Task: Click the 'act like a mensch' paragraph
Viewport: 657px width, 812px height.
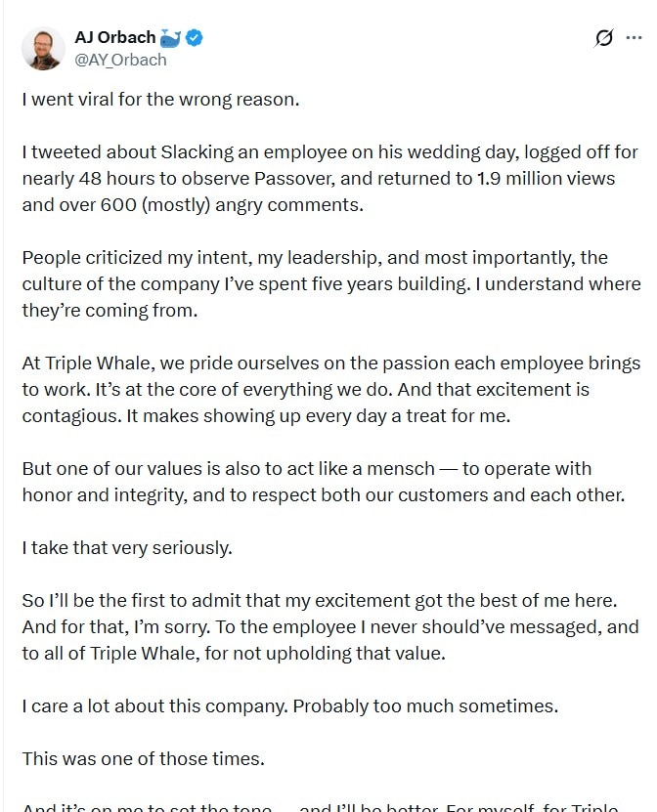Action: click(x=323, y=481)
